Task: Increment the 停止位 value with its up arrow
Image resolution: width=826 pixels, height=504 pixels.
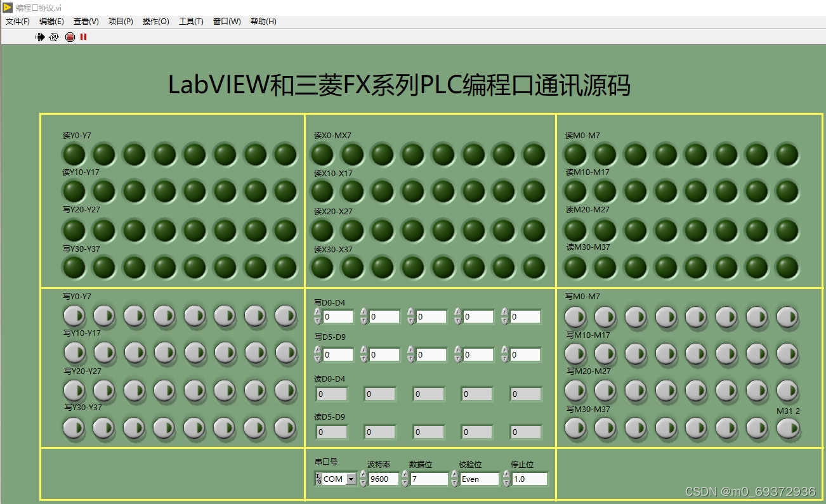Action: pyautogui.click(x=507, y=475)
